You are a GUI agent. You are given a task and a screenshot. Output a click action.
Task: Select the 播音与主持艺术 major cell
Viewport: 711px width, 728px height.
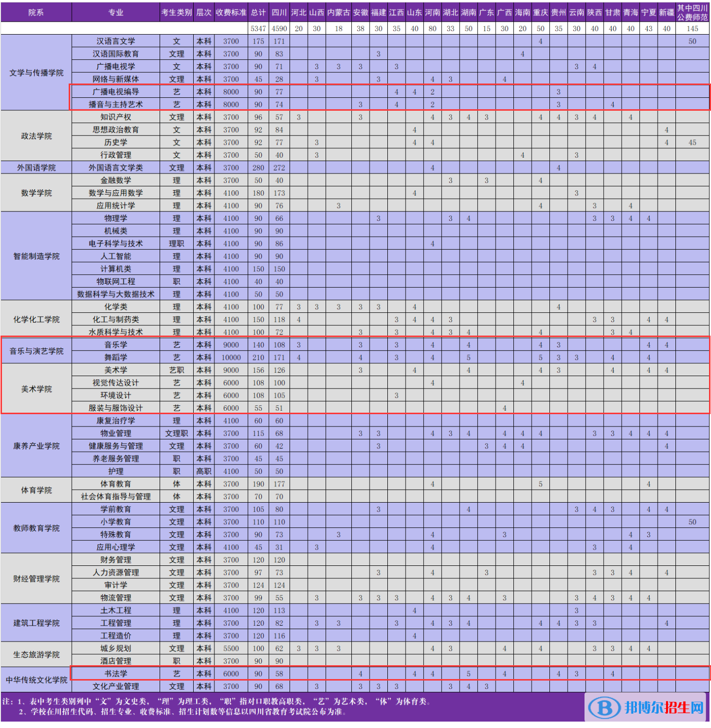[x=116, y=104]
